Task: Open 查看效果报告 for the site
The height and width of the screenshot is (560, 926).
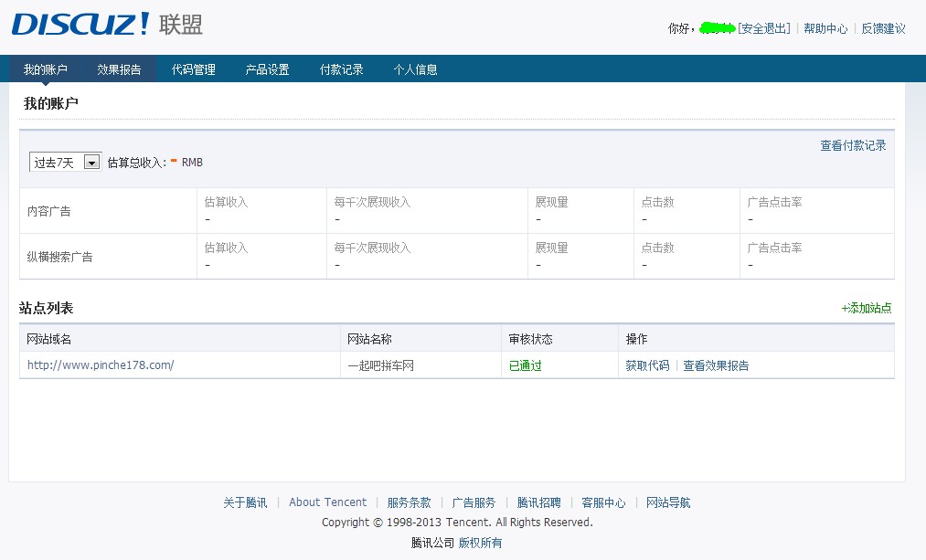Action: click(x=716, y=365)
